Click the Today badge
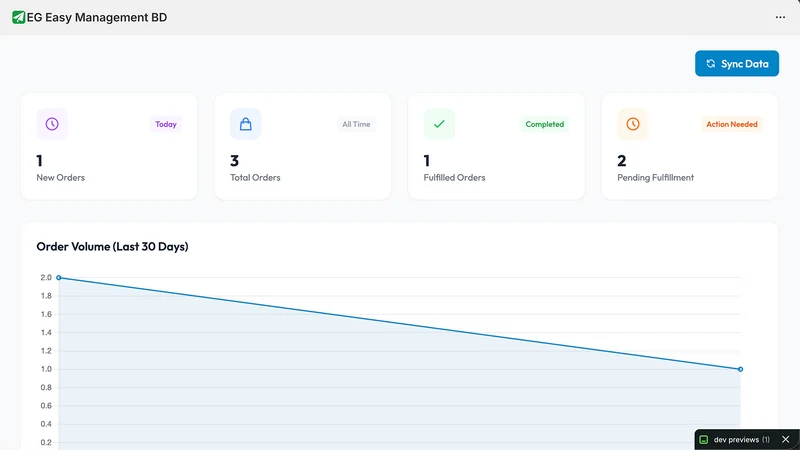This screenshot has width=800, height=450. pos(166,124)
